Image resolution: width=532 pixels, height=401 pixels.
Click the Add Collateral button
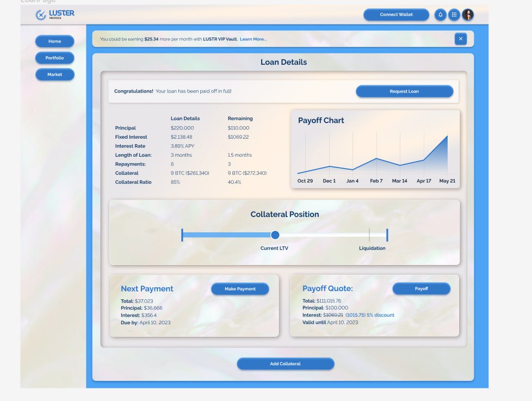286,363
